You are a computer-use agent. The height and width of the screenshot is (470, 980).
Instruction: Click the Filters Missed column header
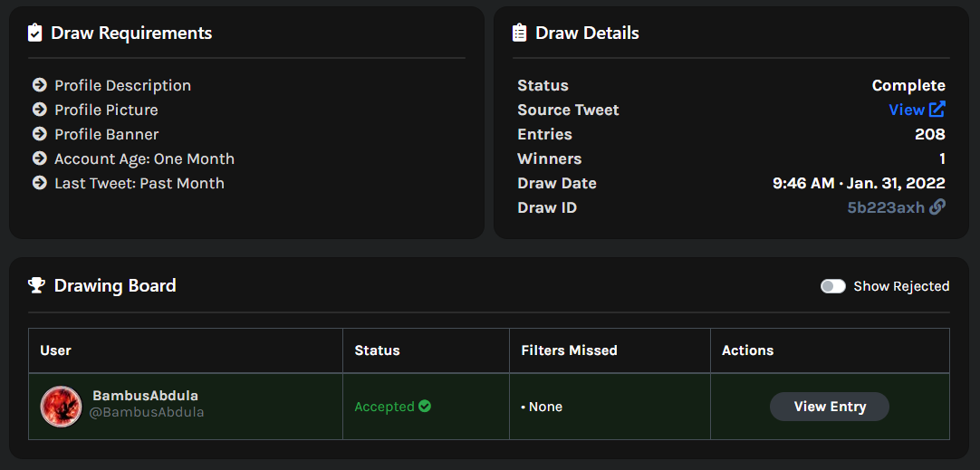(x=569, y=350)
